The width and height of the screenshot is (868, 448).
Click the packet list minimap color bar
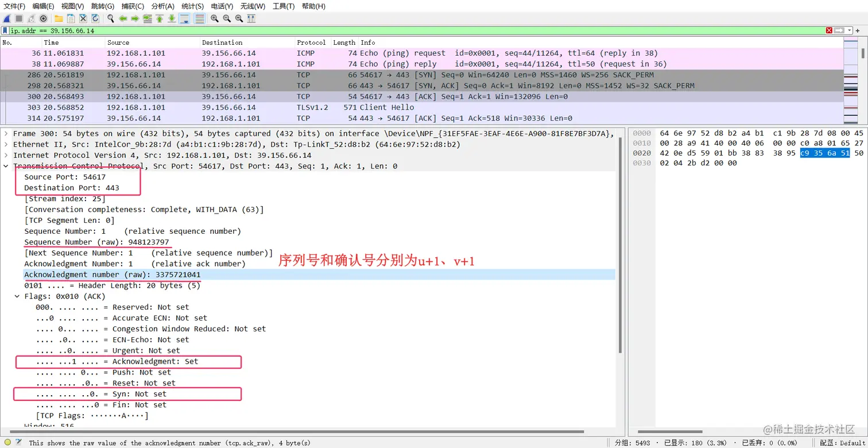point(851,80)
